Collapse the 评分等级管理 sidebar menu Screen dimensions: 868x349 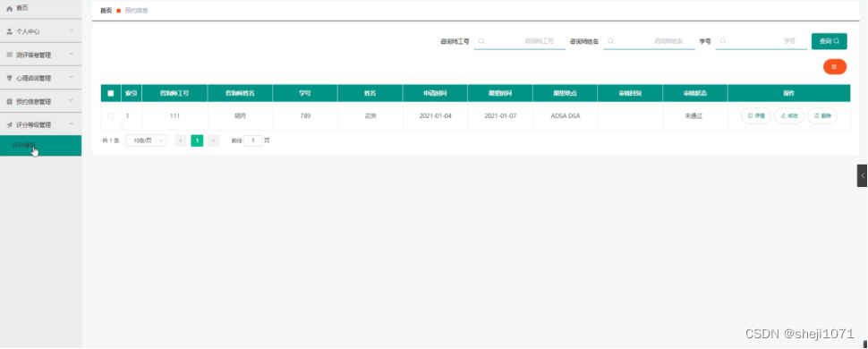(40, 124)
